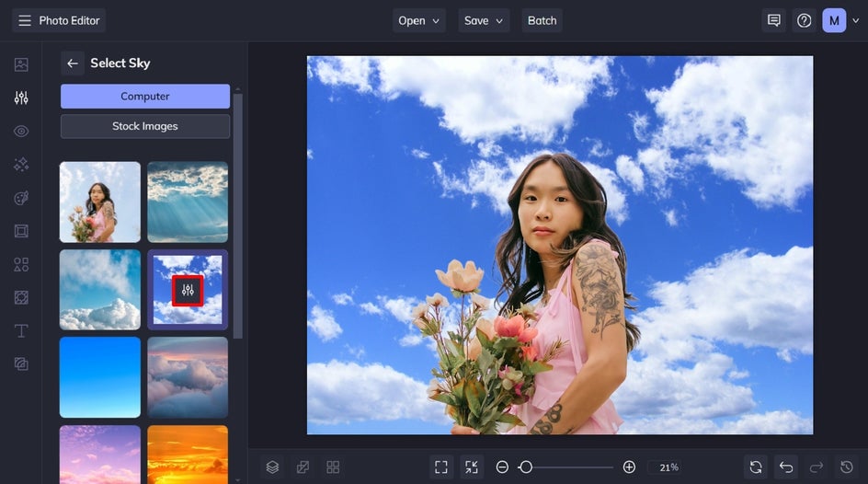Viewport: 868px width, 484px height.
Task: Click the main photo canvas
Action: (x=560, y=245)
